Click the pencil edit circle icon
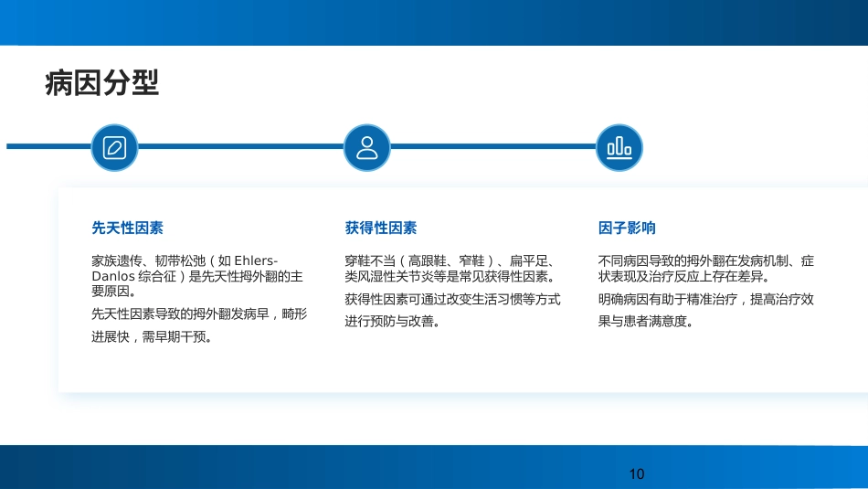This screenshot has height=489, width=868. 114,147
